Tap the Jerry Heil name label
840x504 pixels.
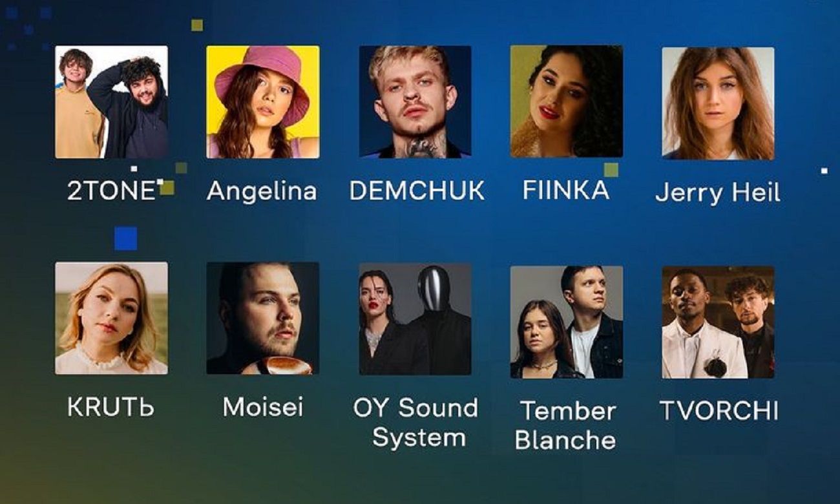718,193
